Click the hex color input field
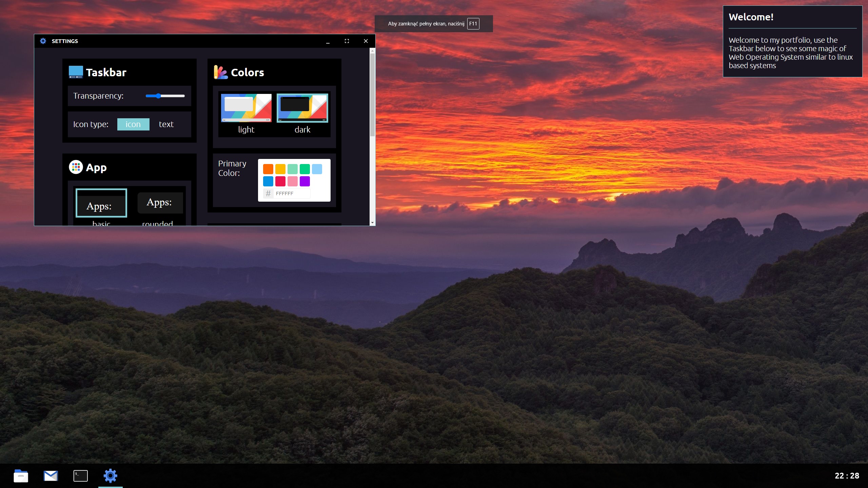Screen dimensions: 868x488 point(292,194)
